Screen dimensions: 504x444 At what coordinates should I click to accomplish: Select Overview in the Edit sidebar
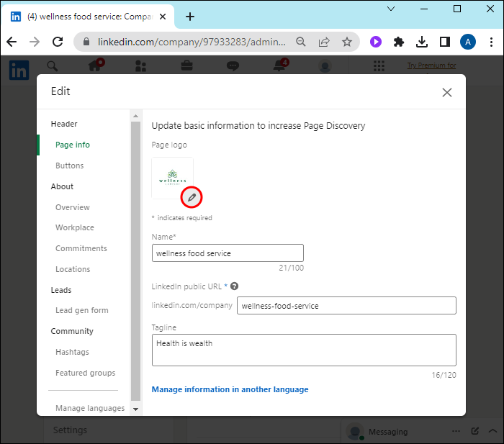point(73,207)
